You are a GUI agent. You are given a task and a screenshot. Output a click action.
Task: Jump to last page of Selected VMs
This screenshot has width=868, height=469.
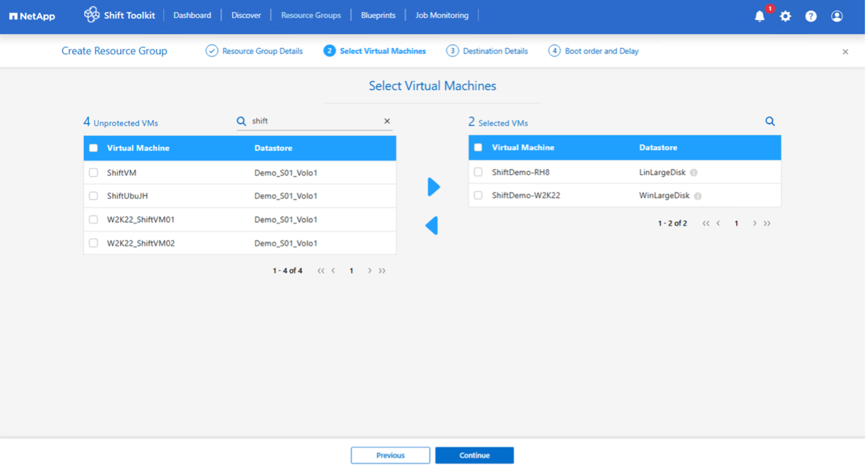pyautogui.click(x=767, y=223)
